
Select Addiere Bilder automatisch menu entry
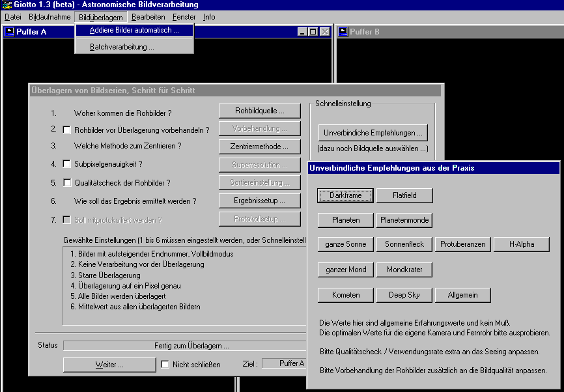point(134,30)
